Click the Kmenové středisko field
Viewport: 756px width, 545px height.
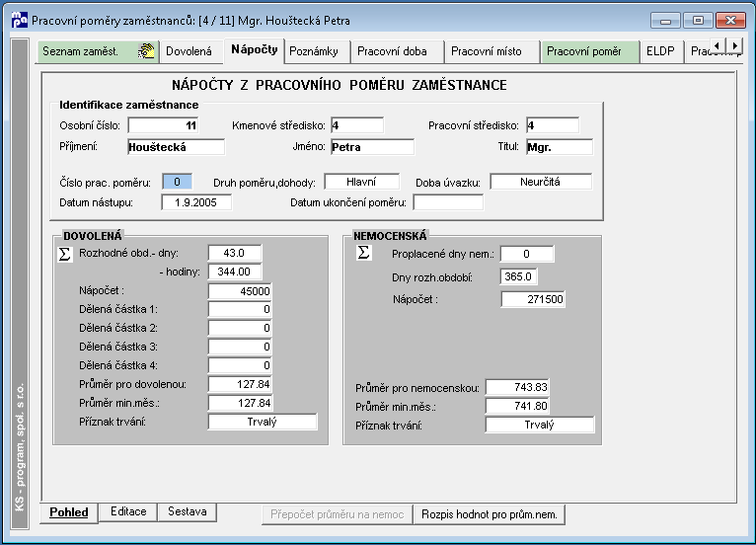point(357,125)
